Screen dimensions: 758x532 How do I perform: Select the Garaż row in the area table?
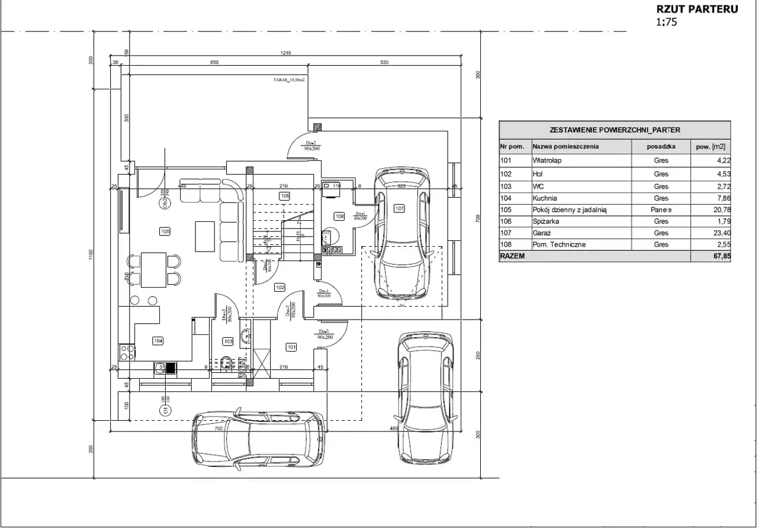click(x=615, y=233)
